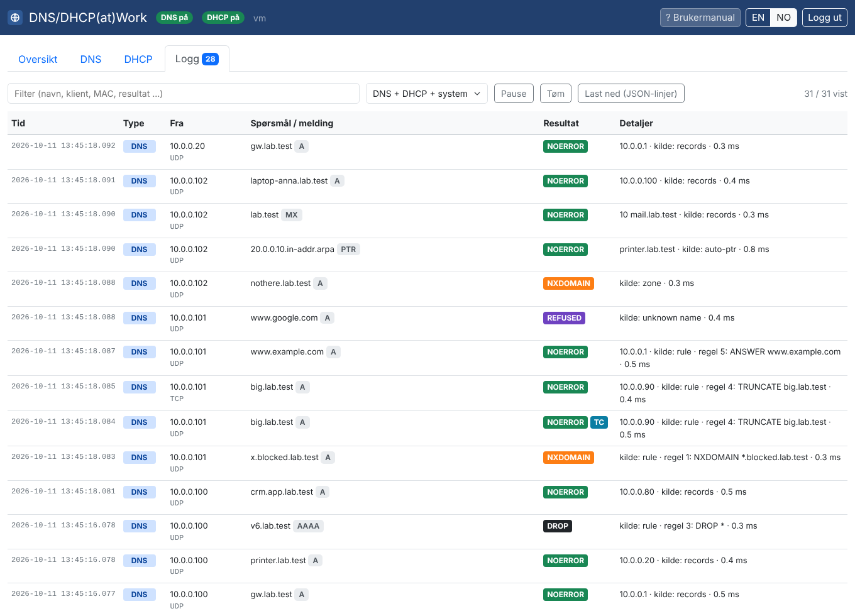
Task: Focus the log filter input field
Action: [x=184, y=94]
